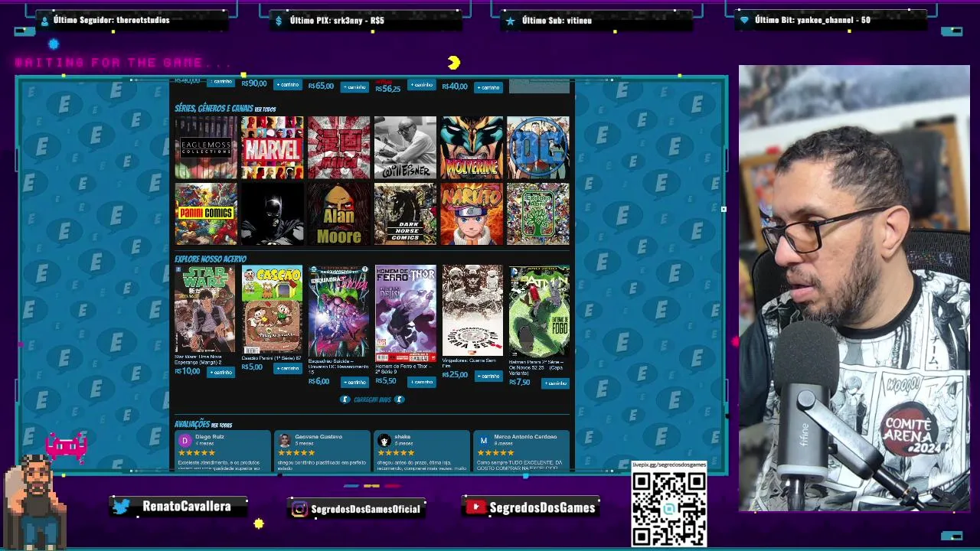The height and width of the screenshot is (551, 980).
Task: Open the Mangá category tile
Action: coord(339,148)
